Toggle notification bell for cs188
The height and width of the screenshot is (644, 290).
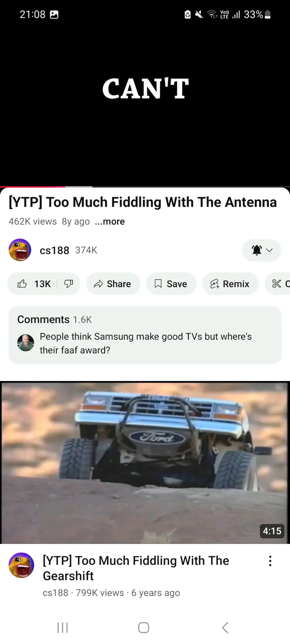coord(257,250)
